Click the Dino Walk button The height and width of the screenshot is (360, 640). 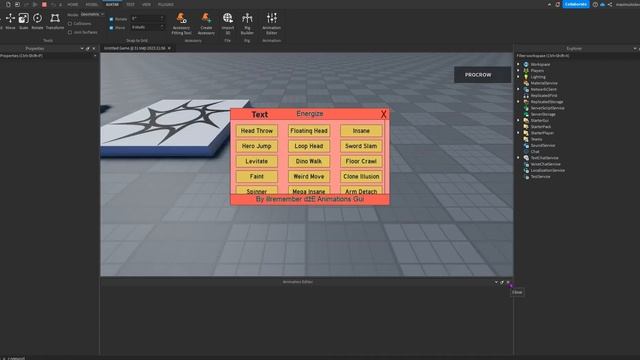pyautogui.click(x=309, y=161)
